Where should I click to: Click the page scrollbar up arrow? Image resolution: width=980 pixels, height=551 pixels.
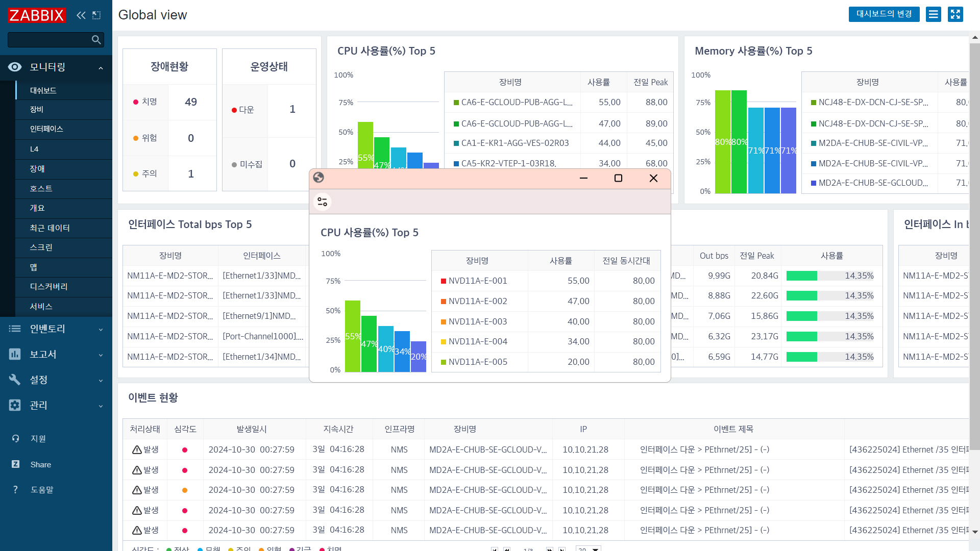point(975,37)
